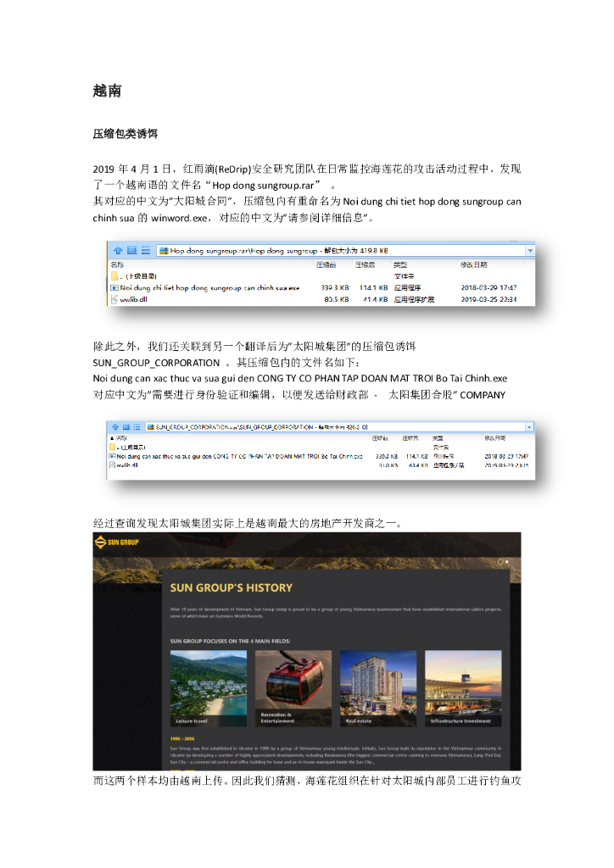The height and width of the screenshot is (868, 614).
Task: Click the SUN GROUP'S HISTORY heading
Action: click(231, 588)
